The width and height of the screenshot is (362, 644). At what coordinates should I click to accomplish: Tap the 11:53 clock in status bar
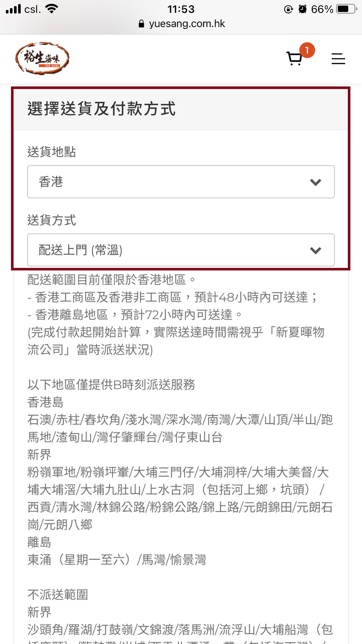(181, 9)
